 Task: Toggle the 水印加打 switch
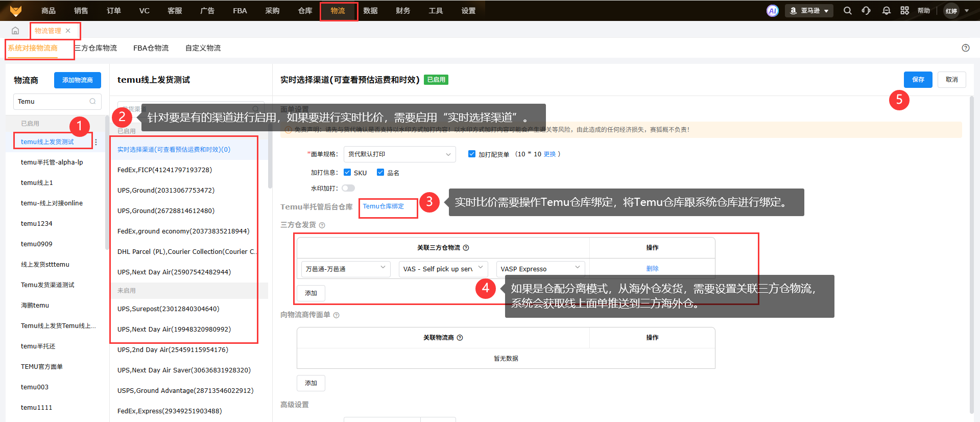pyautogui.click(x=348, y=188)
